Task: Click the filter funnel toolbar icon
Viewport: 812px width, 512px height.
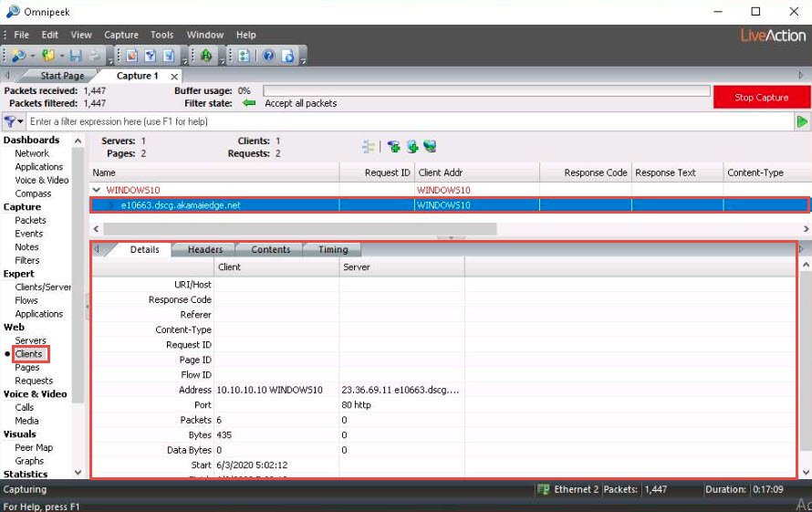Action: (151, 55)
